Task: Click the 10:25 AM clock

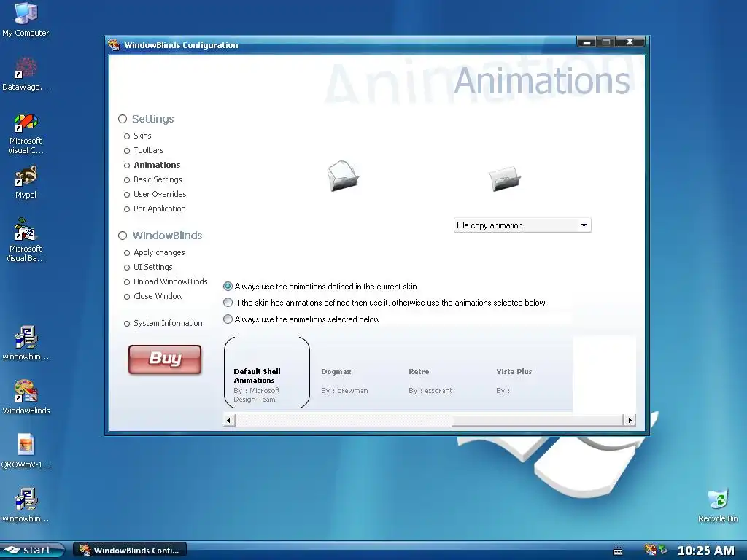Action: (x=706, y=551)
